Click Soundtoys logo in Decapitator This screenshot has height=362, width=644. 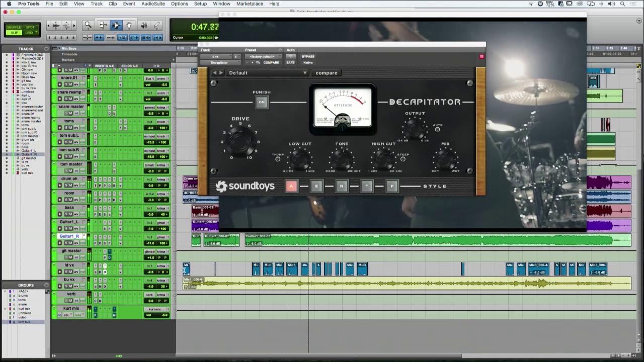[x=246, y=187]
